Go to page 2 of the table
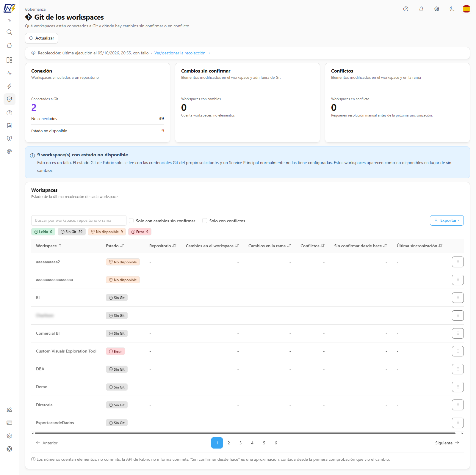476x475 pixels. [229, 443]
